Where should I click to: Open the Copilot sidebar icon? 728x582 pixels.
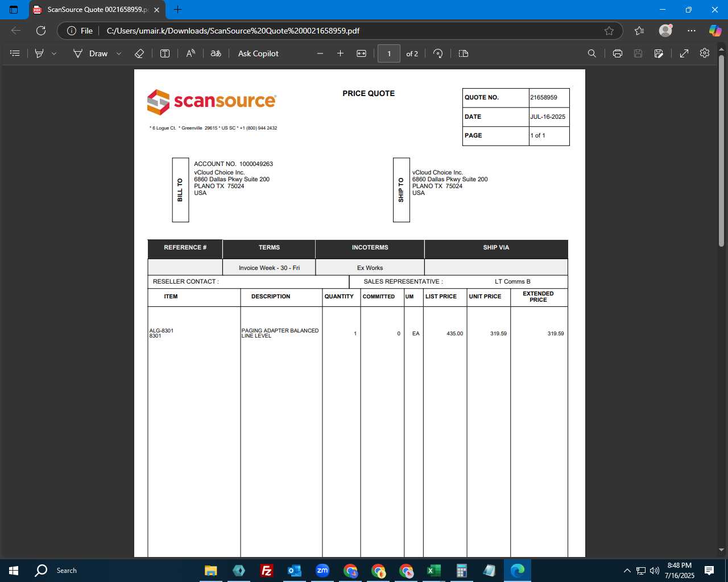pos(715,31)
